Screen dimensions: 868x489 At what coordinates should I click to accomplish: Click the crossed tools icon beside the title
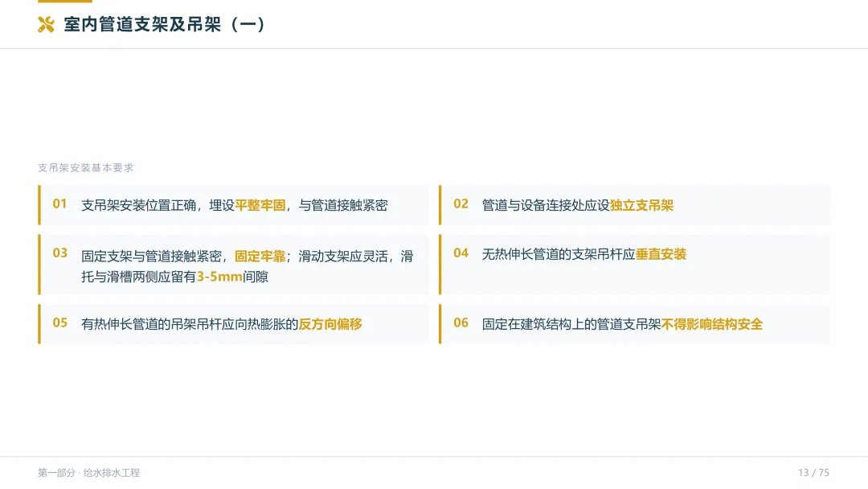coord(46,24)
